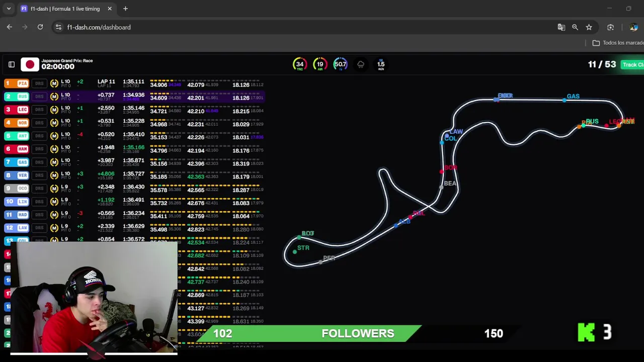Select position 3 LEC driver tag

pyautogui.click(x=17, y=110)
